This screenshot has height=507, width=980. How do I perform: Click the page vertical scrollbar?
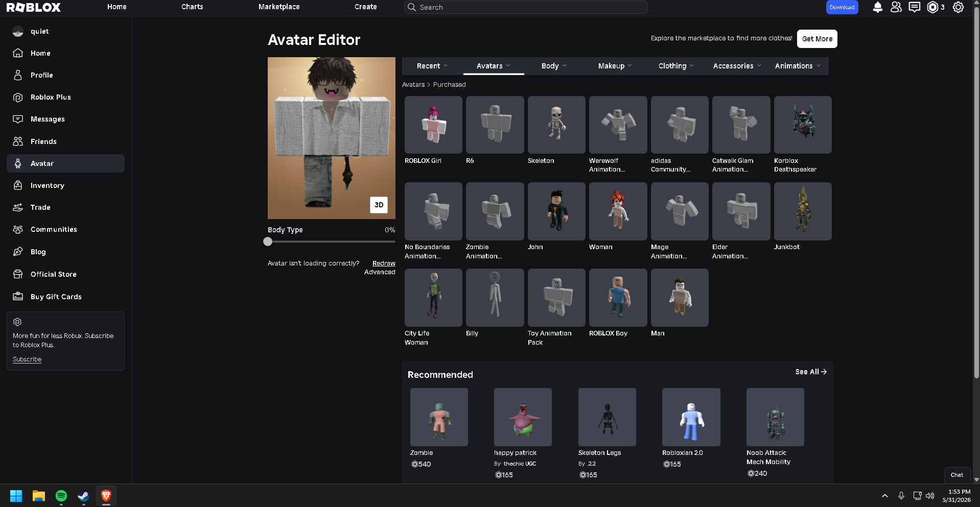click(x=976, y=194)
